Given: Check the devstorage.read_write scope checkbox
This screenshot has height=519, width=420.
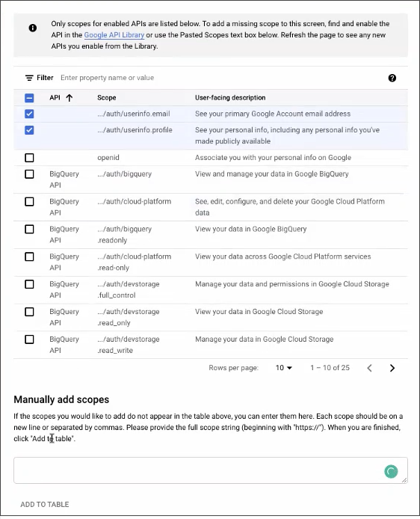Looking at the screenshot, I should (x=29, y=340).
